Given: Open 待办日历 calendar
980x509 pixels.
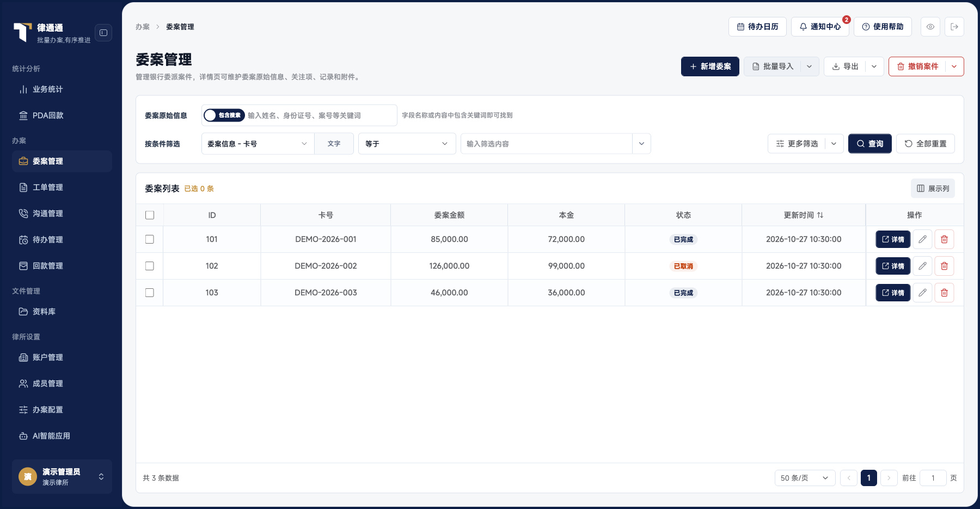Looking at the screenshot, I should click(x=757, y=27).
